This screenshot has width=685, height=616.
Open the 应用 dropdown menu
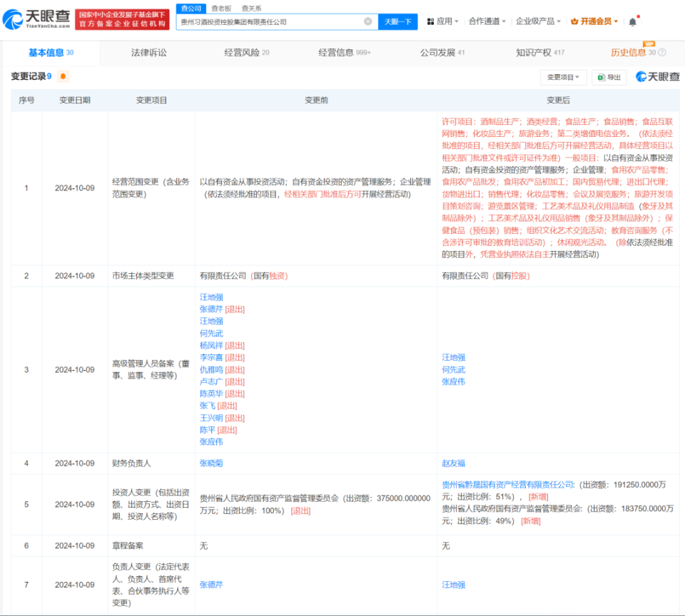tap(442, 21)
